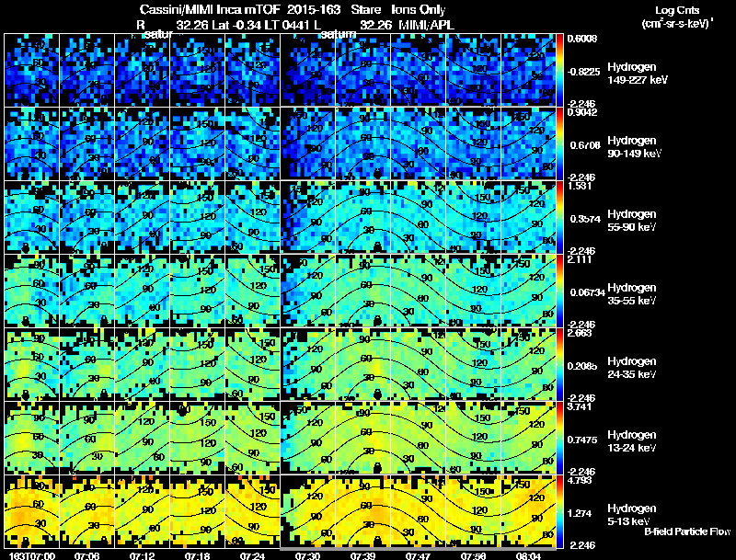The height and width of the screenshot is (560, 736).
Task: Click the plot title 'Cassini/MIMI Inca mTOF'
Action: coord(210,9)
